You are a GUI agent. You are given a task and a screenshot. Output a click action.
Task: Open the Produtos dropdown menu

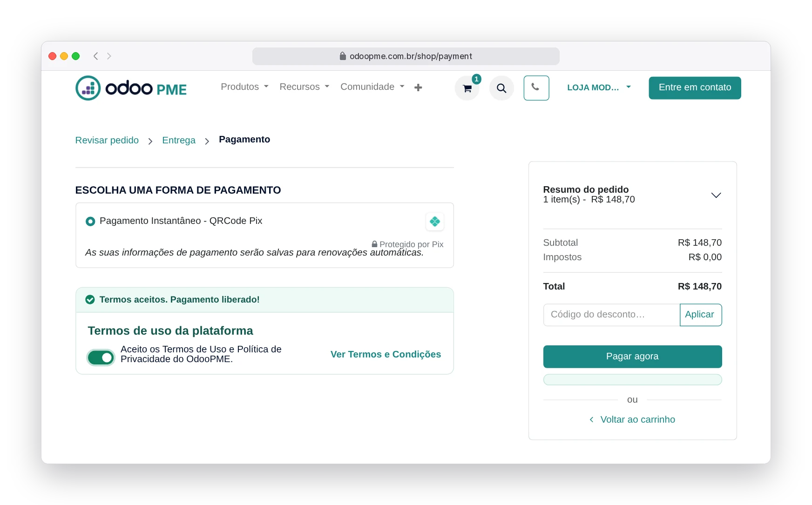244,87
